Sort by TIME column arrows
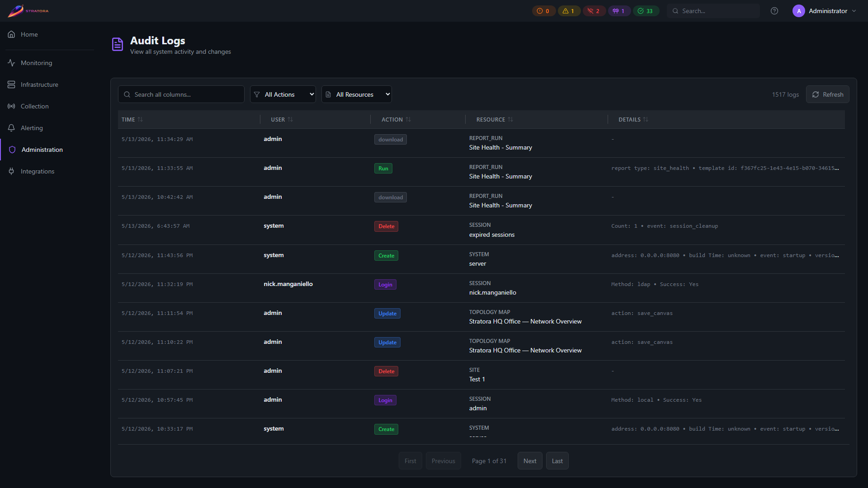The width and height of the screenshot is (868, 488). (x=140, y=119)
